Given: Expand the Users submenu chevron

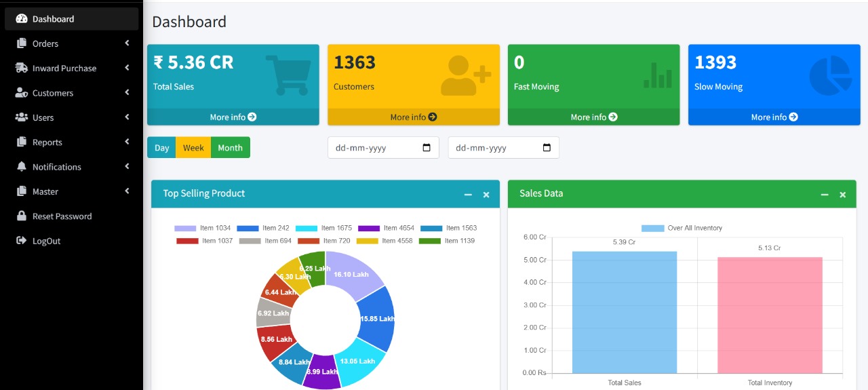Looking at the screenshot, I should (127, 117).
